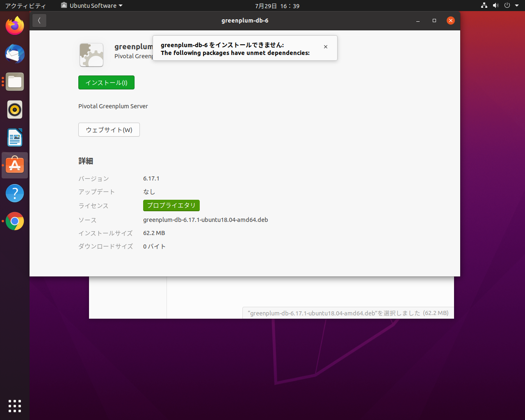The width and height of the screenshot is (525, 420).
Task: Open the volume speaker icon
Action: pos(496,6)
